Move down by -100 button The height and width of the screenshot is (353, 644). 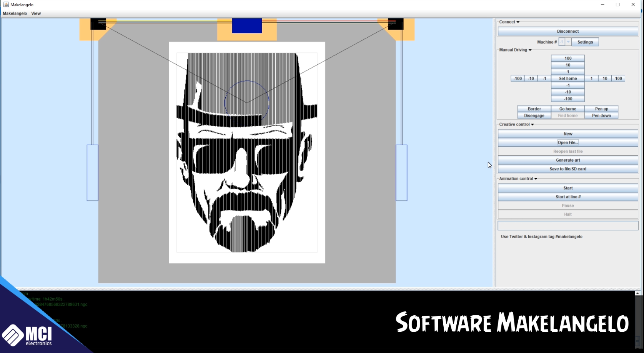tap(568, 99)
